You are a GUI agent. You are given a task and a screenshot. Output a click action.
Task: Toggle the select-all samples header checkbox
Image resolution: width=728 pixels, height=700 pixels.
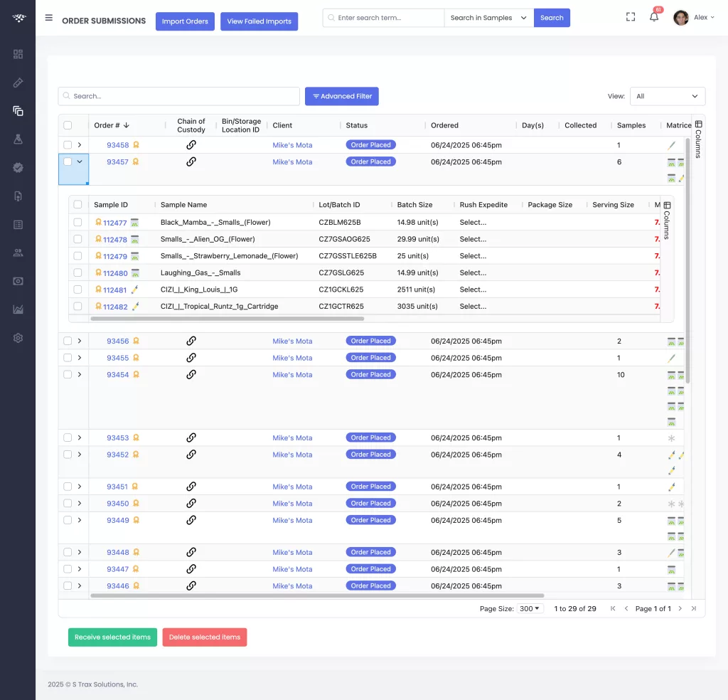(77, 204)
